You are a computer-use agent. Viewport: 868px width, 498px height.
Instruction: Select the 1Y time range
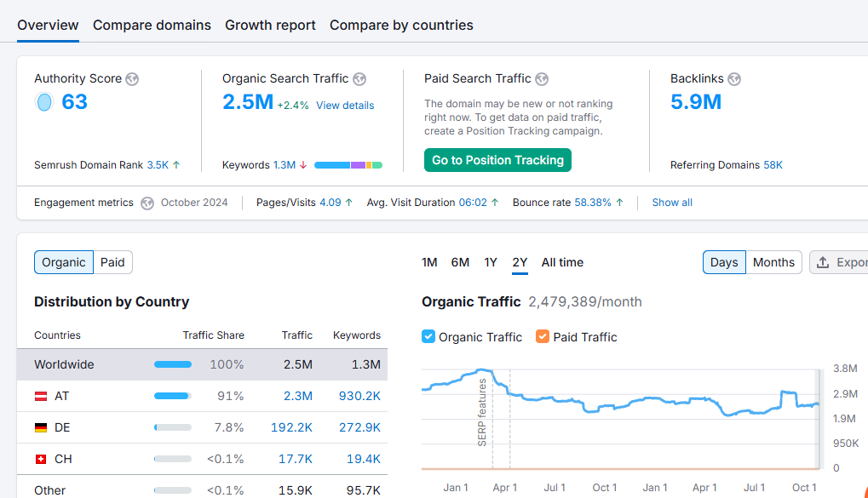pos(491,262)
